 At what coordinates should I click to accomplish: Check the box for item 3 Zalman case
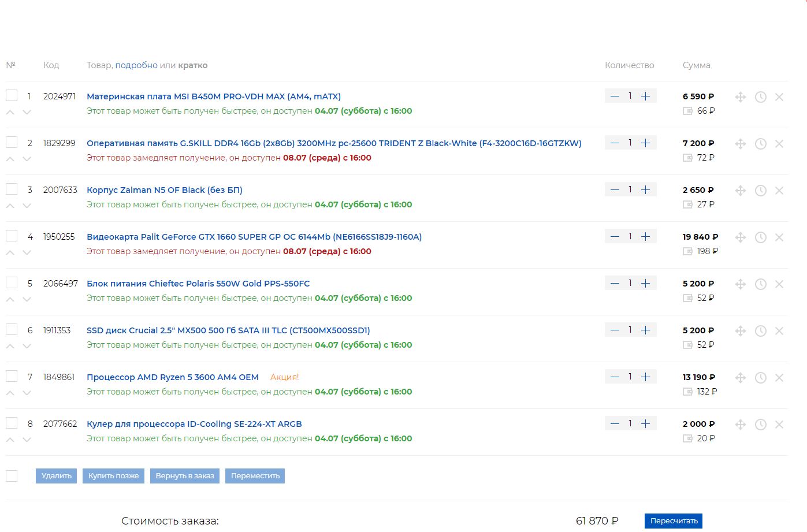[12, 189]
